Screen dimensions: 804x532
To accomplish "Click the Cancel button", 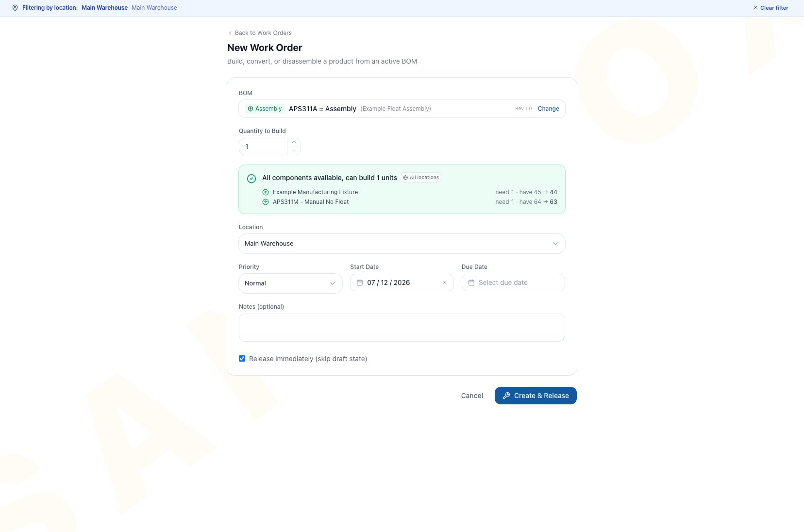I will point(472,396).
